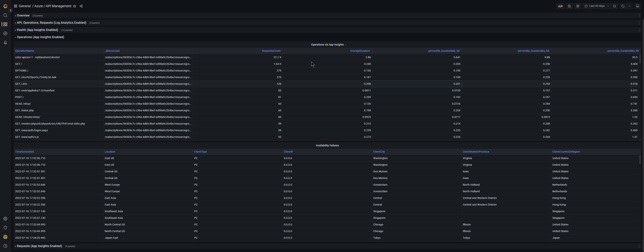The width and height of the screenshot is (644, 252).
Task: Click the General folder breadcrumb
Action: (24, 6)
